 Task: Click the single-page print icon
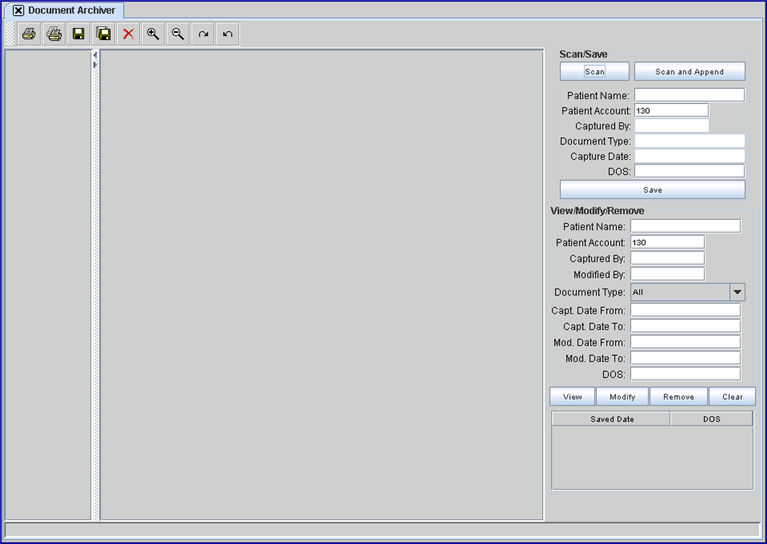[x=29, y=34]
